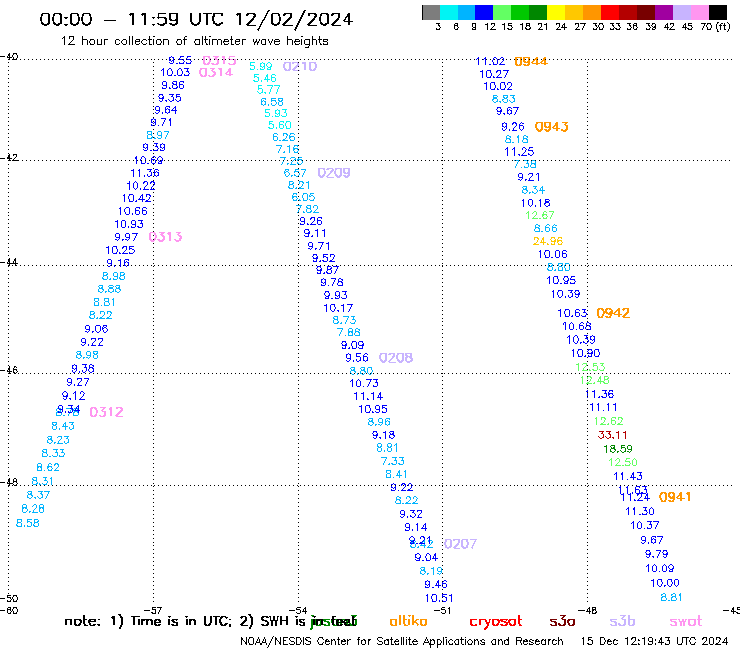The width and height of the screenshot is (740, 650).
Task: Click the wave height value '9.97'
Action: click(x=126, y=237)
